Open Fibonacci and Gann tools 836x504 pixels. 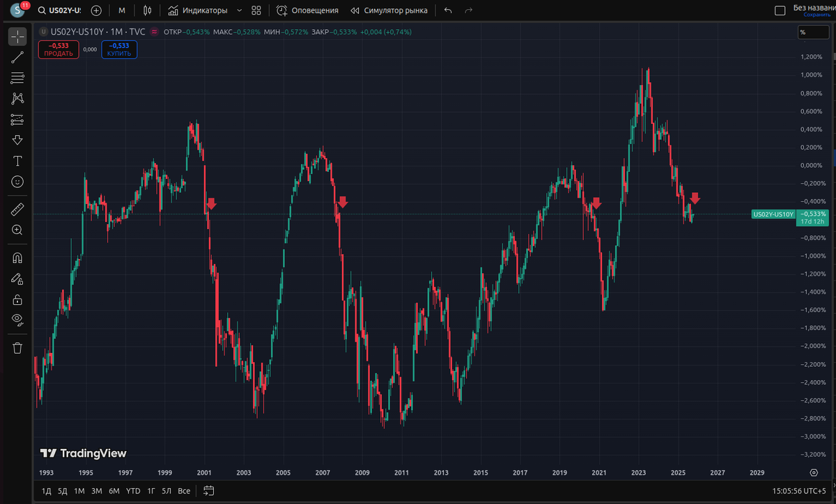pos(17,78)
